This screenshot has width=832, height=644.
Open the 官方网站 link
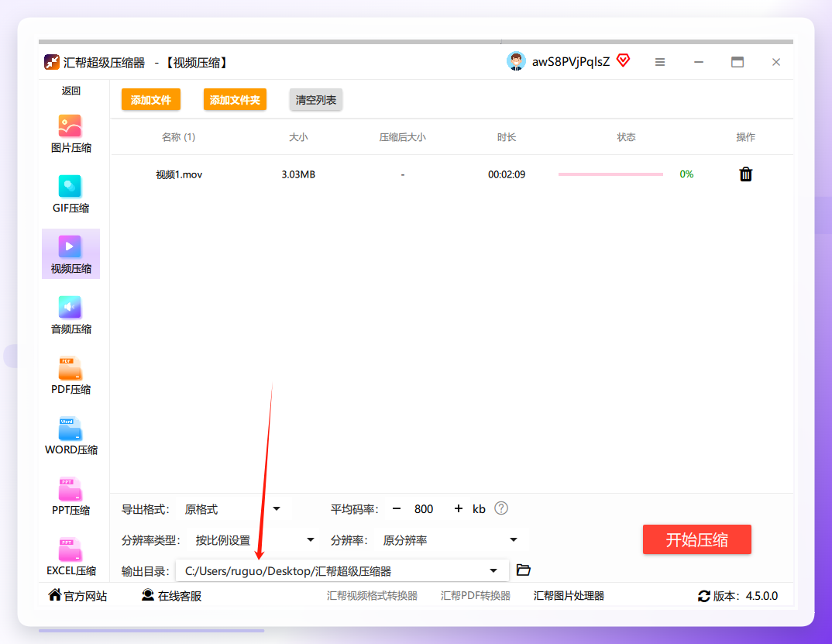[85, 596]
